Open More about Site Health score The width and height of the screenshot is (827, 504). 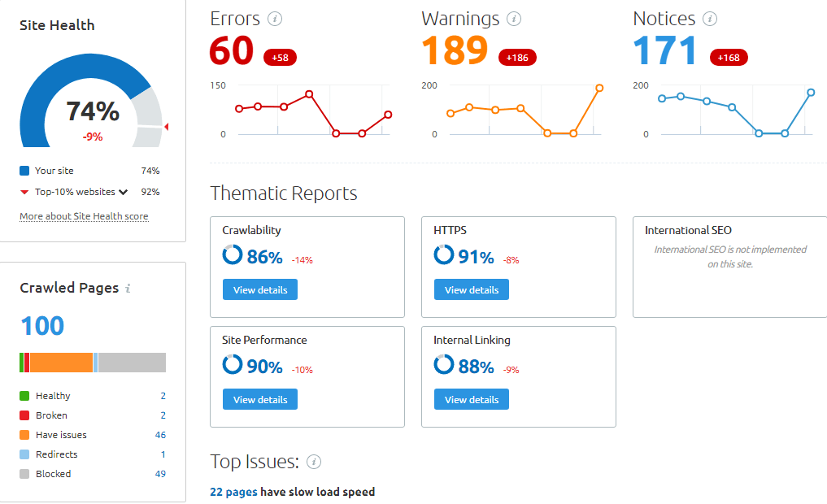84,216
